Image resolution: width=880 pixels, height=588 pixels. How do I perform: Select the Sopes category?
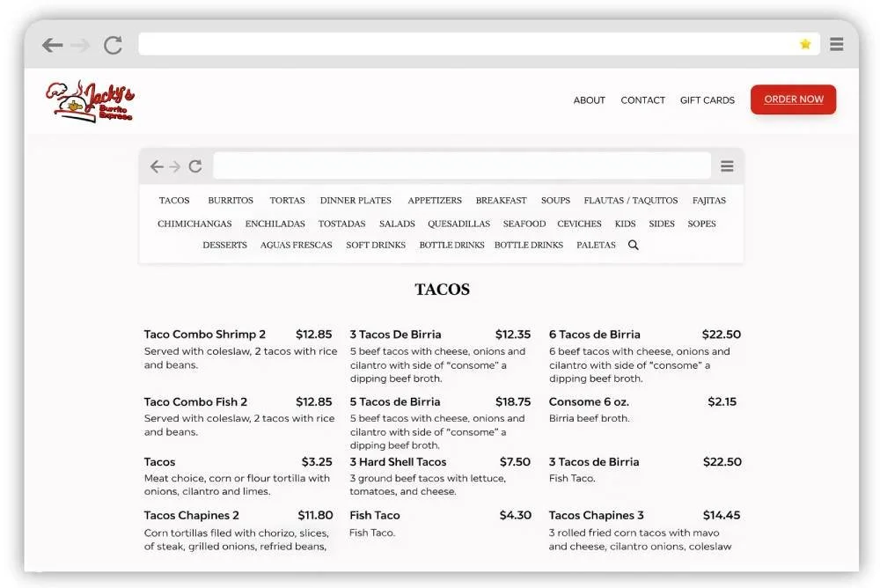701,224
